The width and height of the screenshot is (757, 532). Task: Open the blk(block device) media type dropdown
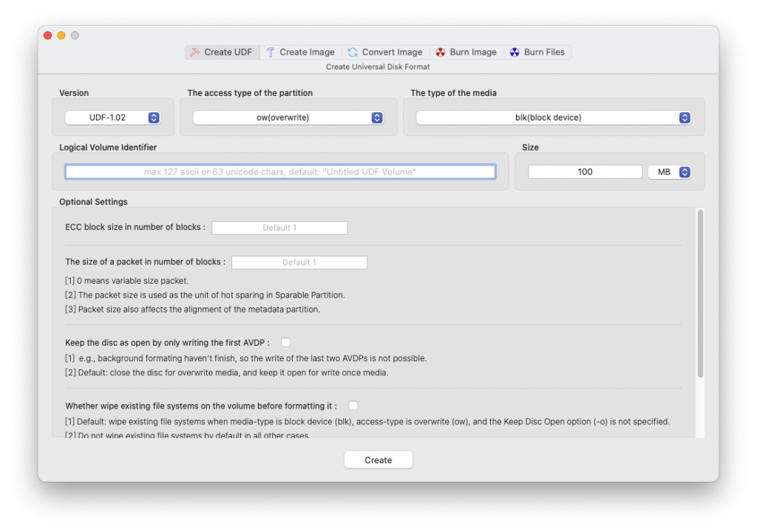coord(554,117)
